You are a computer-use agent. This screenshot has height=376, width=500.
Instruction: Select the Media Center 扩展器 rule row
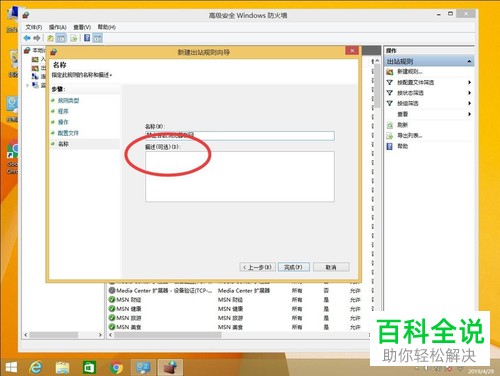(238, 291)
